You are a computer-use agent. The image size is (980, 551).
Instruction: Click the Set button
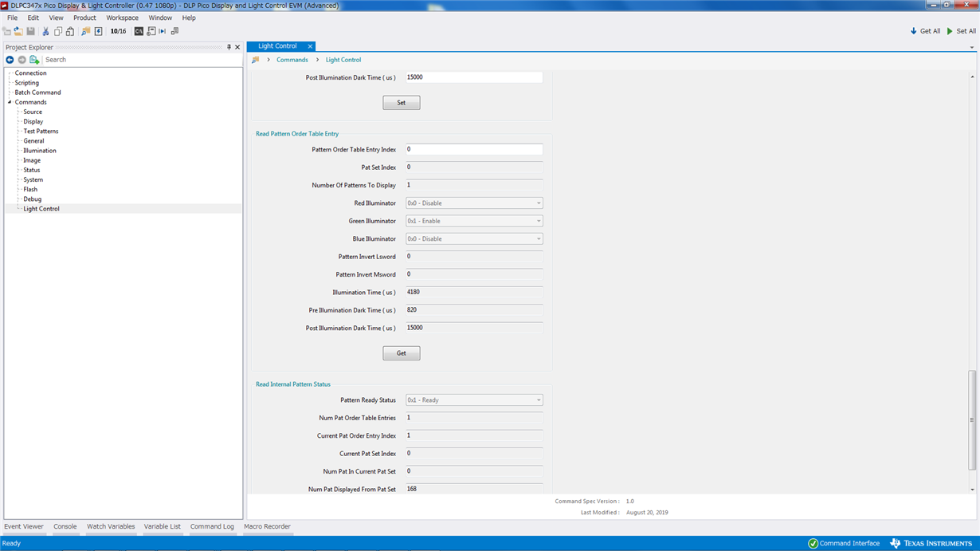(402, 103)
